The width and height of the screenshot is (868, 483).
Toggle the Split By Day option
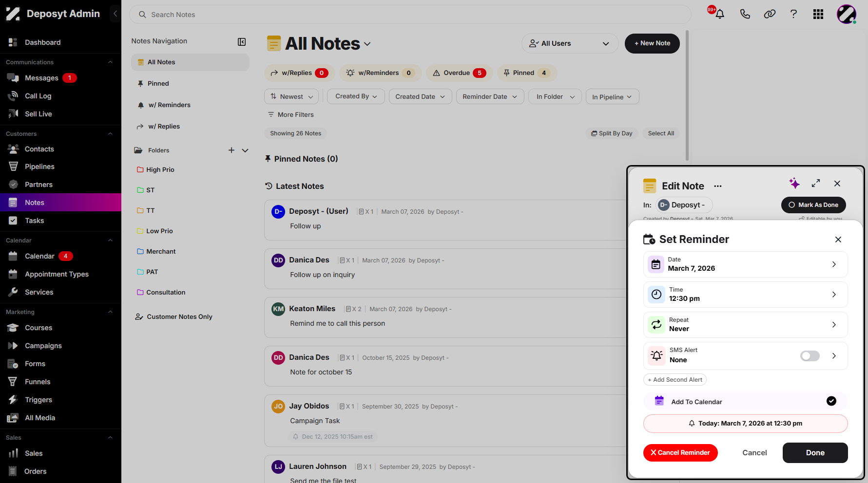point(612,133)
